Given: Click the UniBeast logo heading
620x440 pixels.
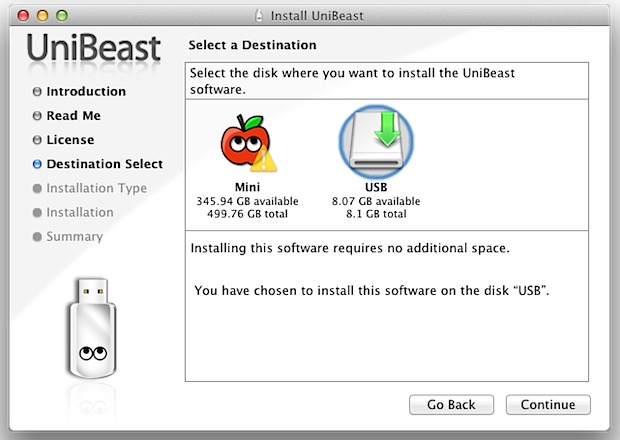Looking at the screenshot, I should (x=94, y=48).
